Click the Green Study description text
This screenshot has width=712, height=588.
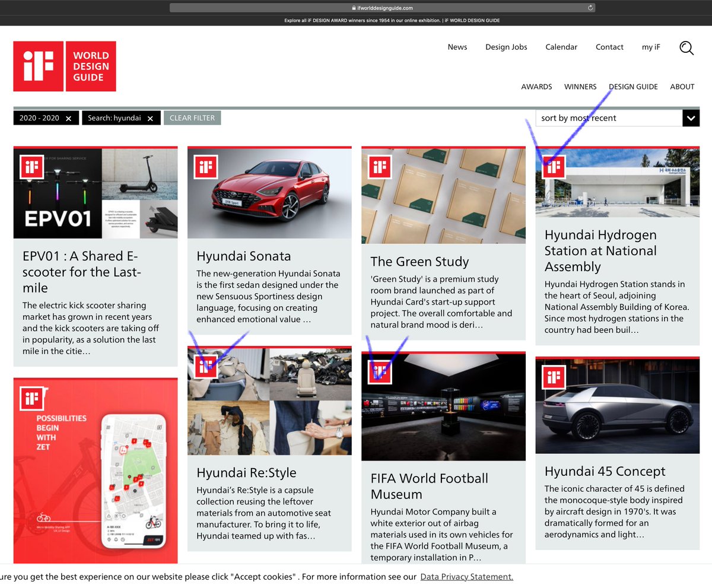[x=441, y=302]
